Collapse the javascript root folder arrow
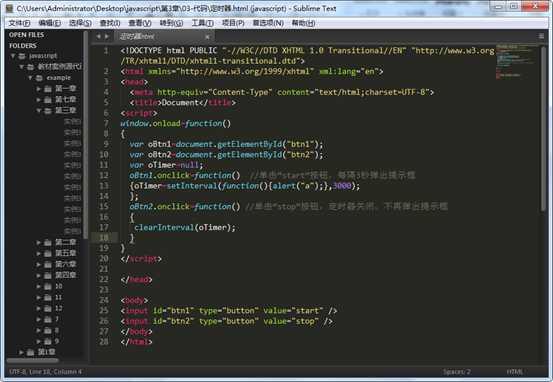The height and width of the screenshot is (382, 553). [x=13, y=56]
